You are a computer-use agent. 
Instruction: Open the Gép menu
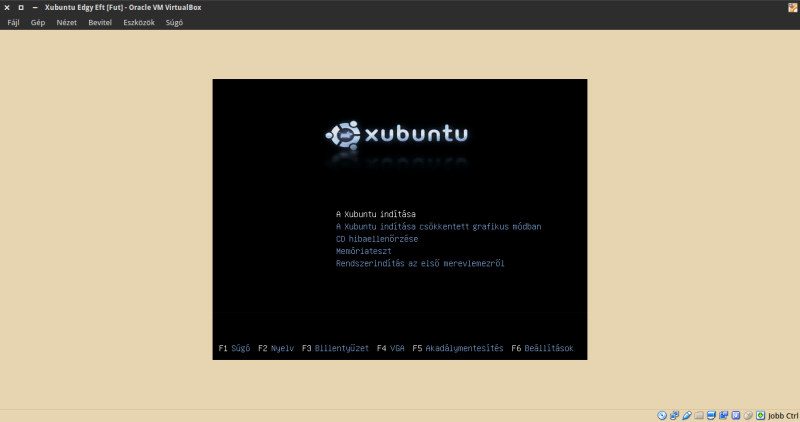tap(38, 22)
